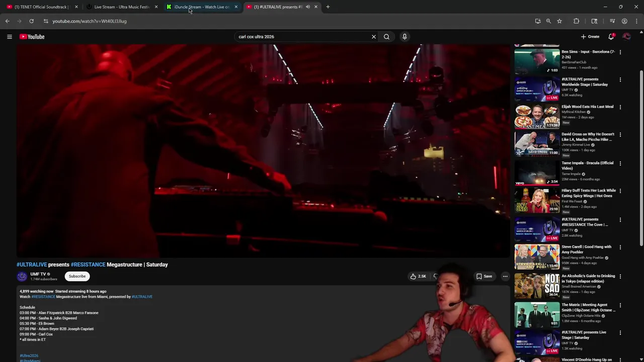The image size is (644, 362).
Task: Open the UMF TV channel avatar
Action: (22, 277)
